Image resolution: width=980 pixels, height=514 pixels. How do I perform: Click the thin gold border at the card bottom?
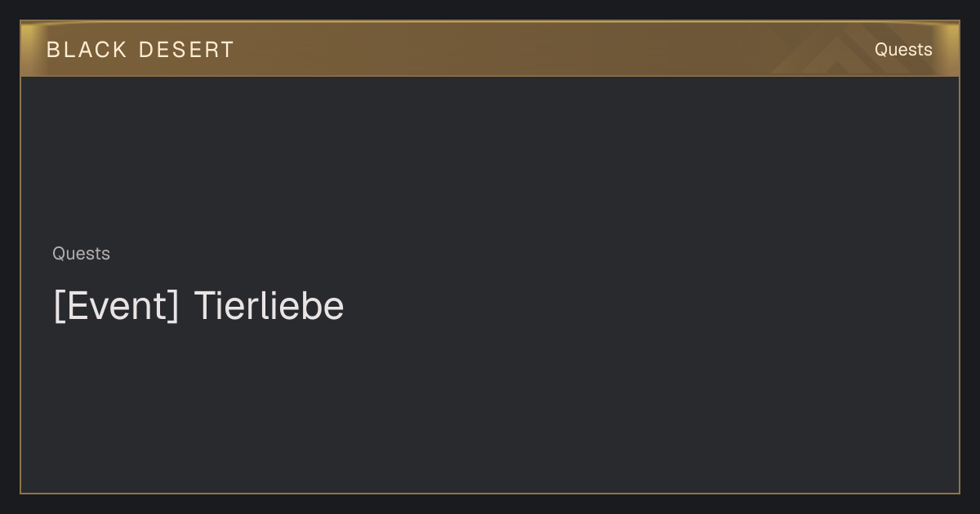(490, 493)
